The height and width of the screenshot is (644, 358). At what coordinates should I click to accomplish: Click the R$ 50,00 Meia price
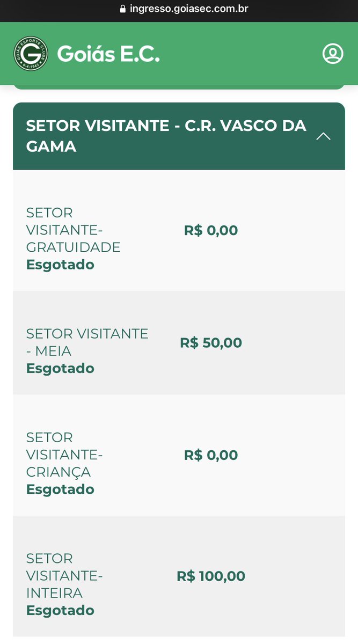pyautogui.click(x=211, y=343)
